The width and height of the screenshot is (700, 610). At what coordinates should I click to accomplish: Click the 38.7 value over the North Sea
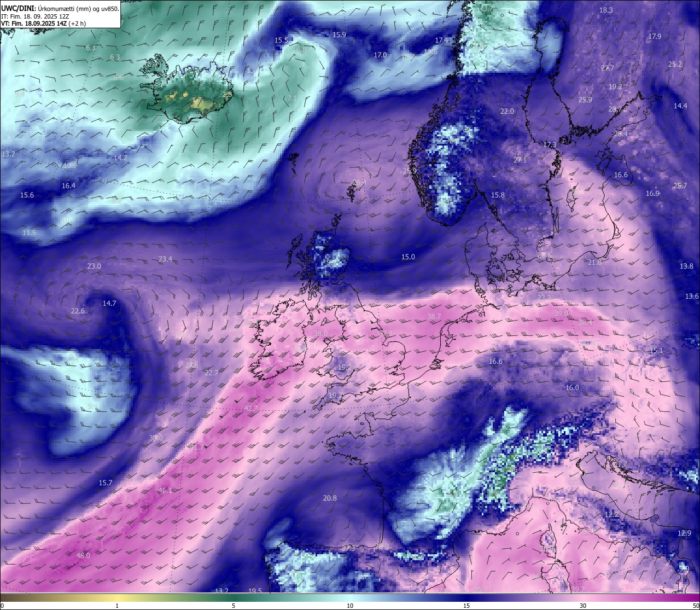tap(434, 316)
